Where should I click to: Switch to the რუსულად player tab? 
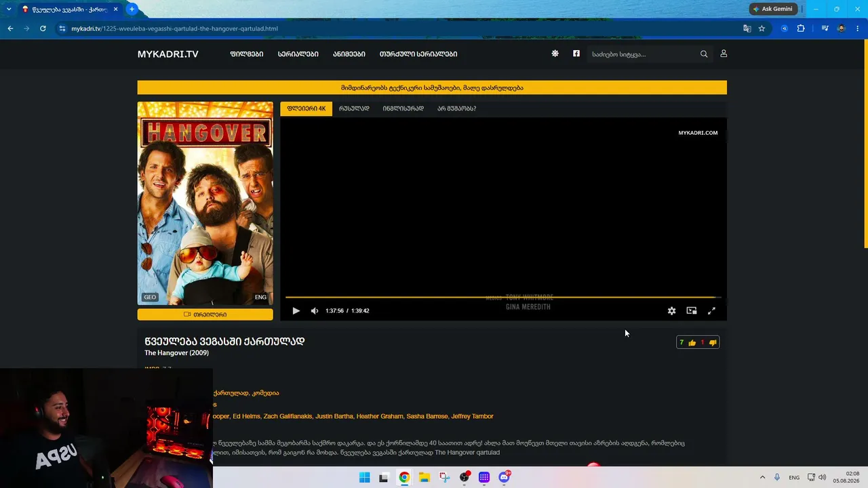click(x=354, y=108)
